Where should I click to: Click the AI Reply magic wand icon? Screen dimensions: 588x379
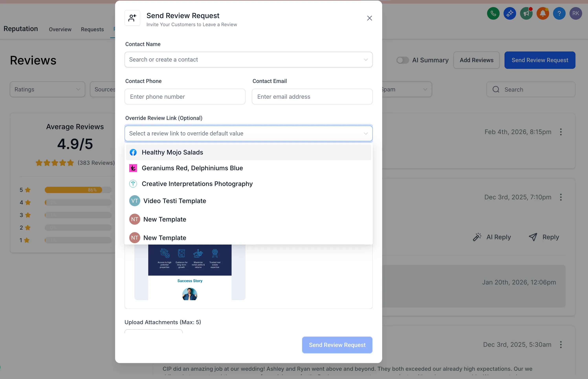tap(477, 237)
